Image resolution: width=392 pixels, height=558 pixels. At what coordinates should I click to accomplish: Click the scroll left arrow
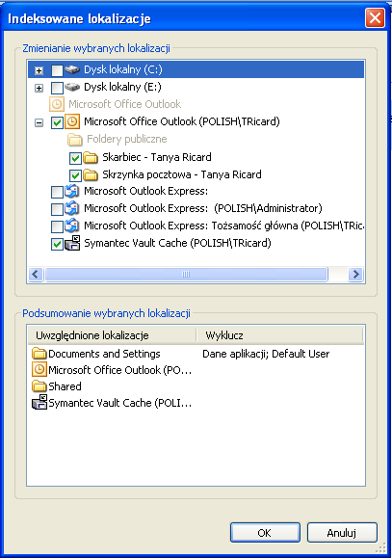pyautogui.click(x=36, y=275)
